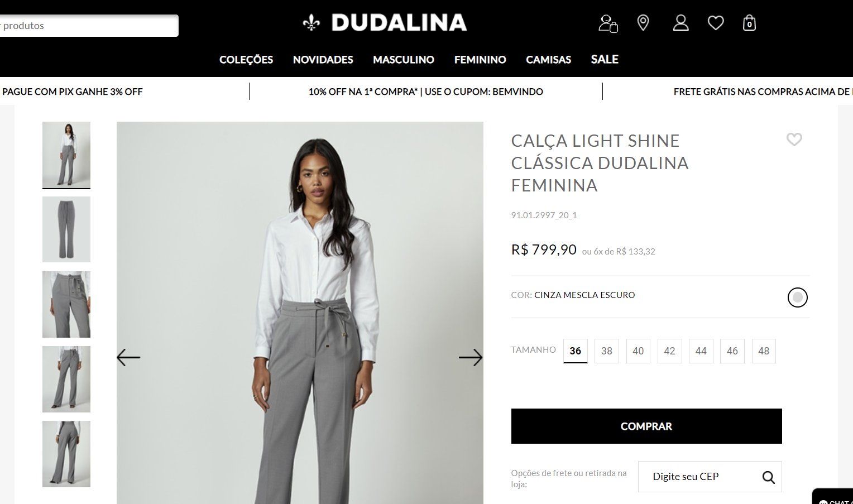Open the store locator pin icon
This screenshot has height=504, width=853.
pyautogui.click(x=643, y=23)
